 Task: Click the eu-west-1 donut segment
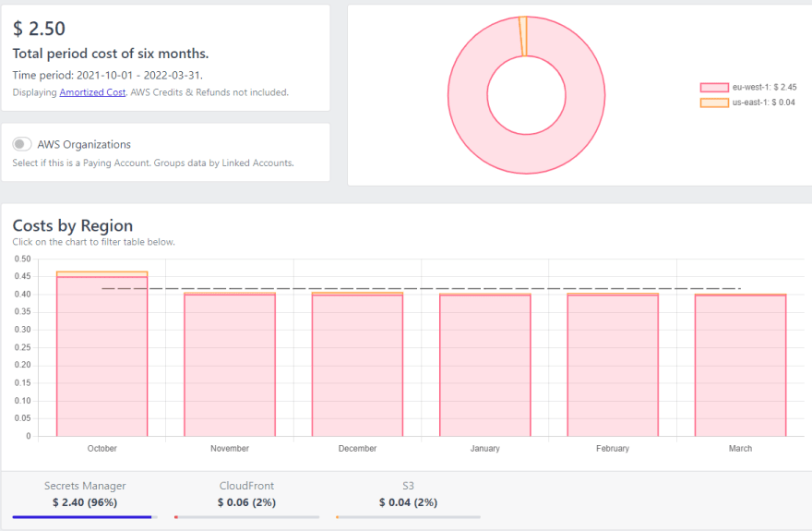(x=527, y=154)
